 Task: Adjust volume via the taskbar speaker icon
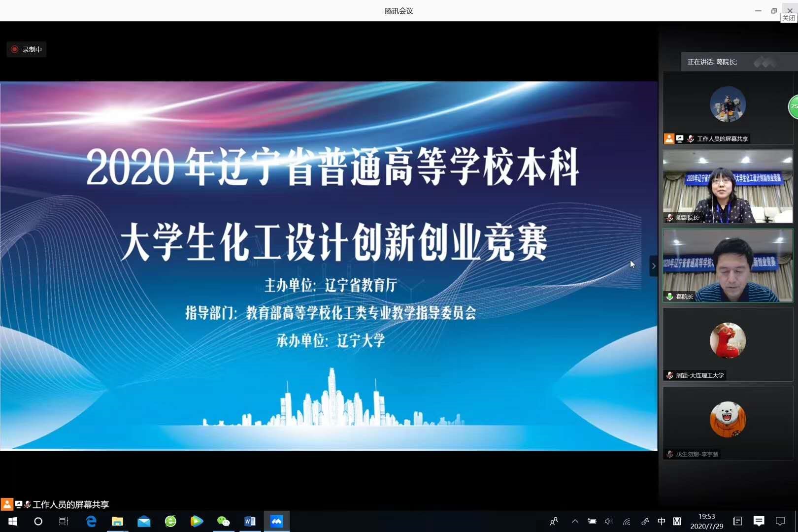[x=608, y=521]
